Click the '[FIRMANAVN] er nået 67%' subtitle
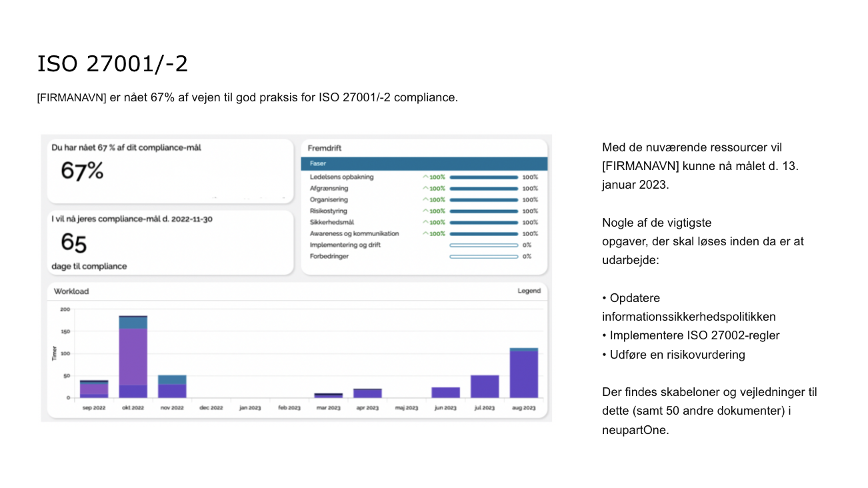This screenshot has height=488, width=868. tap(248, 97)
